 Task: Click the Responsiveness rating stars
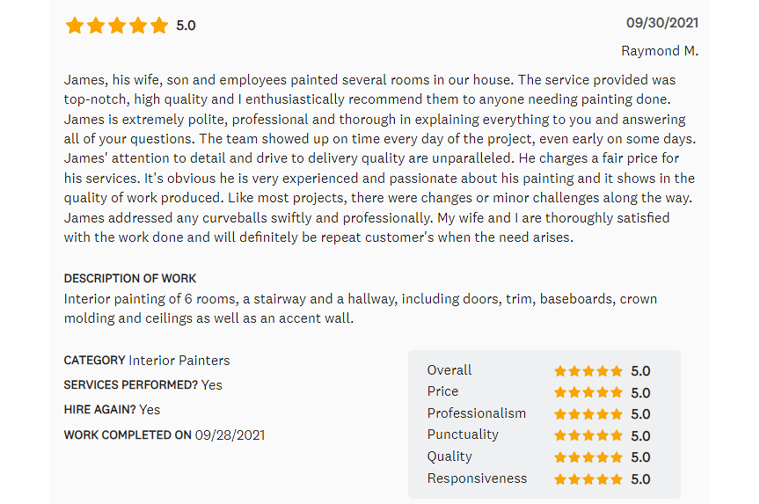[588, 479]
